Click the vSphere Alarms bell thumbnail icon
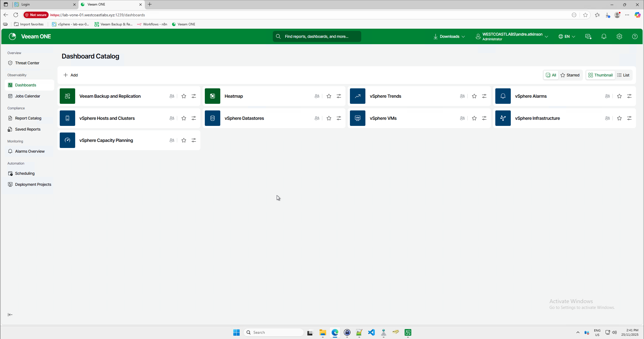The image size is (644, 339). click(503, 96)
